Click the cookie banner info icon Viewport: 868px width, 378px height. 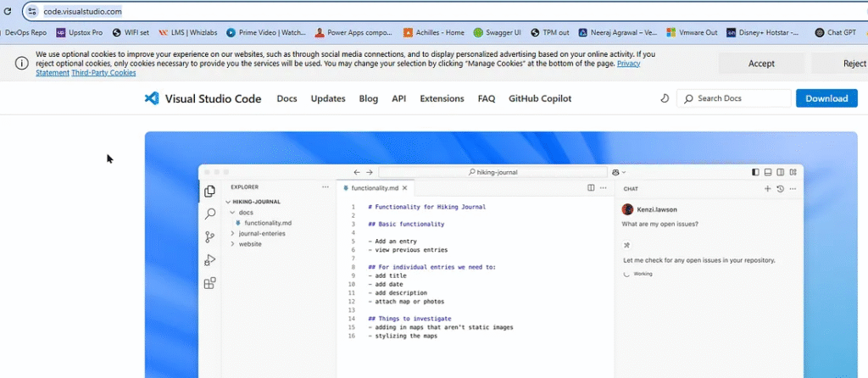(21, 63)
